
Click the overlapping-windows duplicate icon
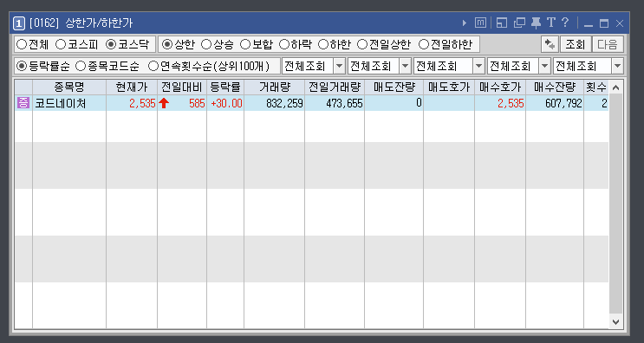point(519,23)
